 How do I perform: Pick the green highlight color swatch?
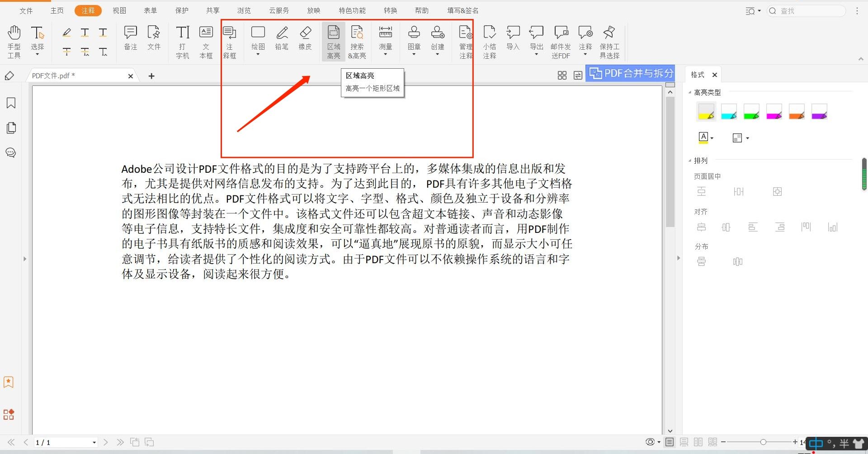[x=752, y=111]
